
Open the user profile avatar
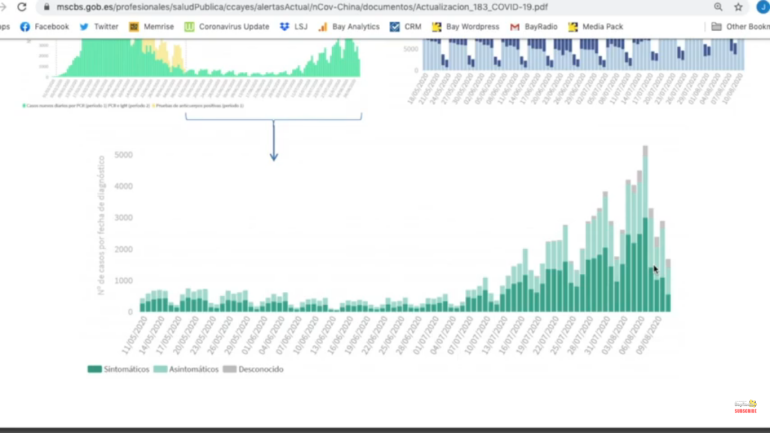[762, 7]
